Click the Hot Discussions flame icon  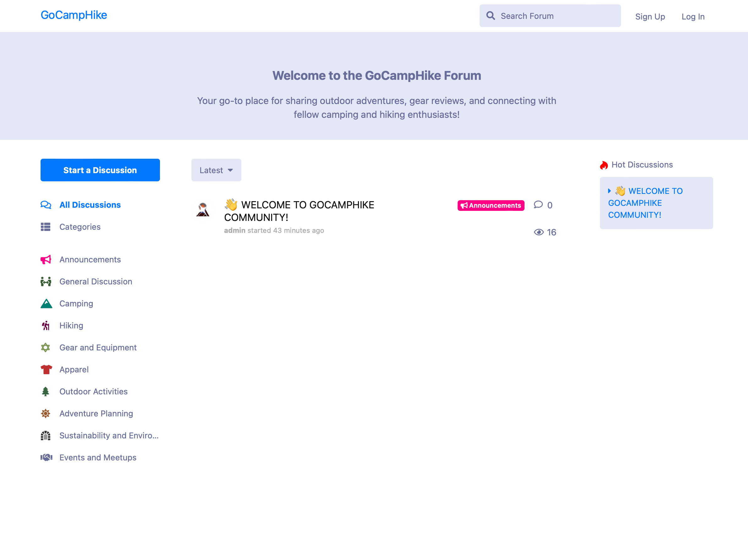[604, 165]
